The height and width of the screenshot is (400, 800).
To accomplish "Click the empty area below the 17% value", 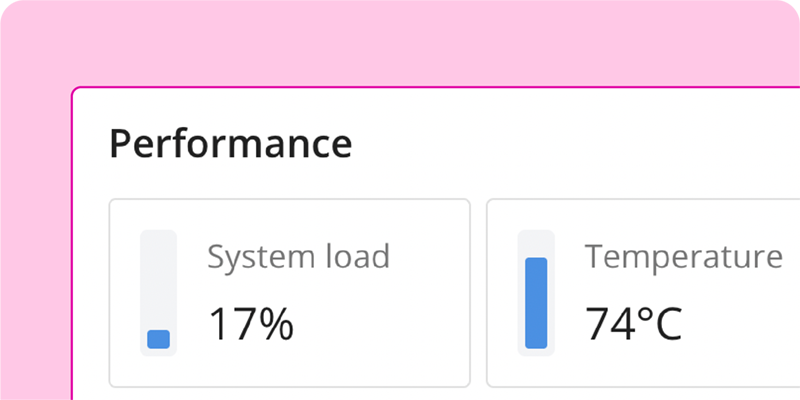I will pyautogui.click(x=306, y=365).
